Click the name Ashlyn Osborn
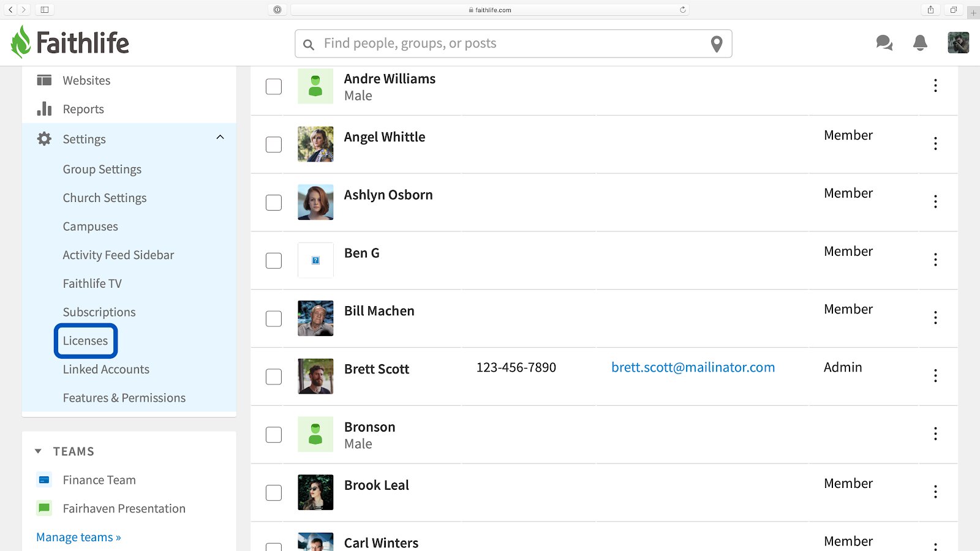The width and height of the screenshot is (980, 551). point(388,195)
